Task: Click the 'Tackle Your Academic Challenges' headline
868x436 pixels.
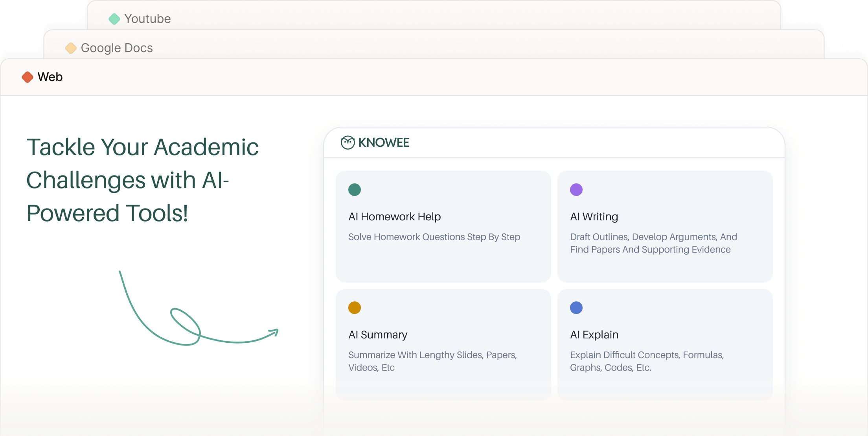Action: (142, 180)
